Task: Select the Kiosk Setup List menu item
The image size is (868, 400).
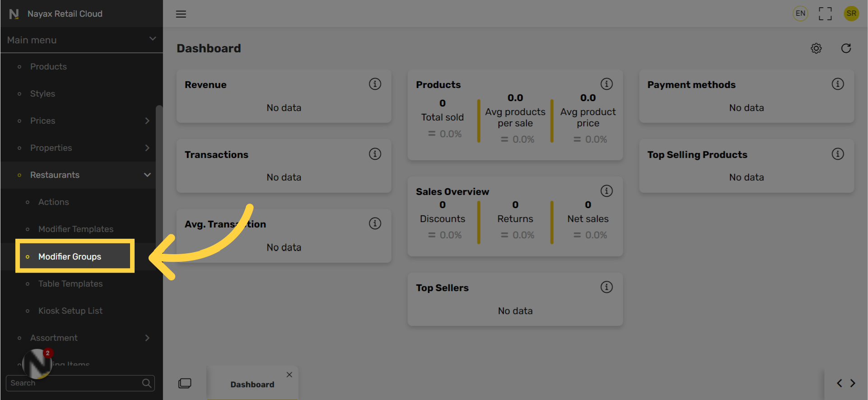Action: pos(70,311)
